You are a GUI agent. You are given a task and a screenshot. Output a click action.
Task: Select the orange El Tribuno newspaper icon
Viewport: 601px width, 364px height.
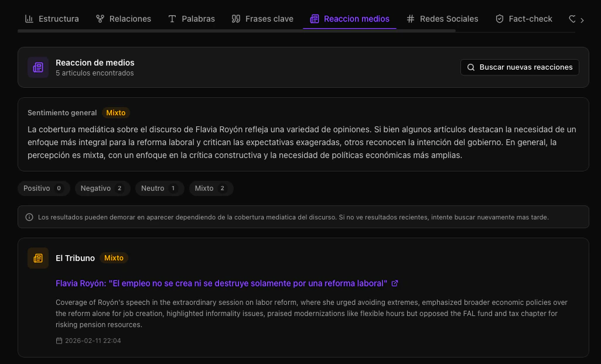(37, 257)
